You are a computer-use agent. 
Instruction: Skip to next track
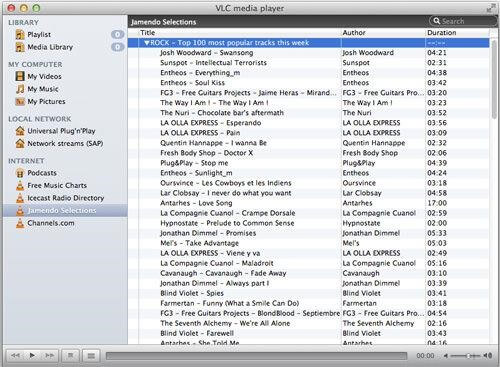[49, 355]
